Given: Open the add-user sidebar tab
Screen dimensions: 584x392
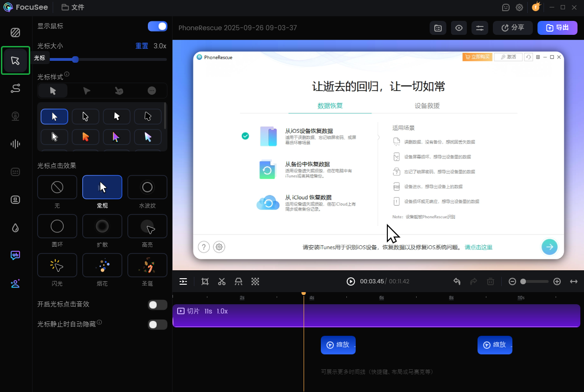Looking at the screenshot, I should (15, 283).
